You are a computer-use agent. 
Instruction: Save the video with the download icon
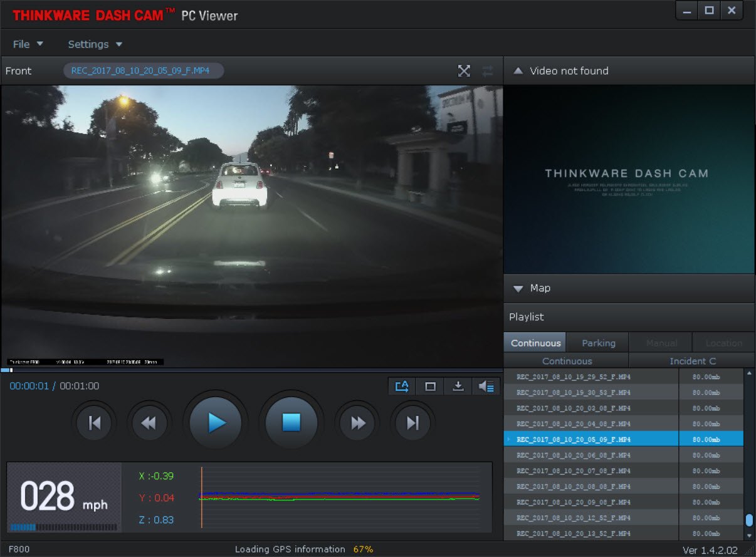click(x=458, y=386)
